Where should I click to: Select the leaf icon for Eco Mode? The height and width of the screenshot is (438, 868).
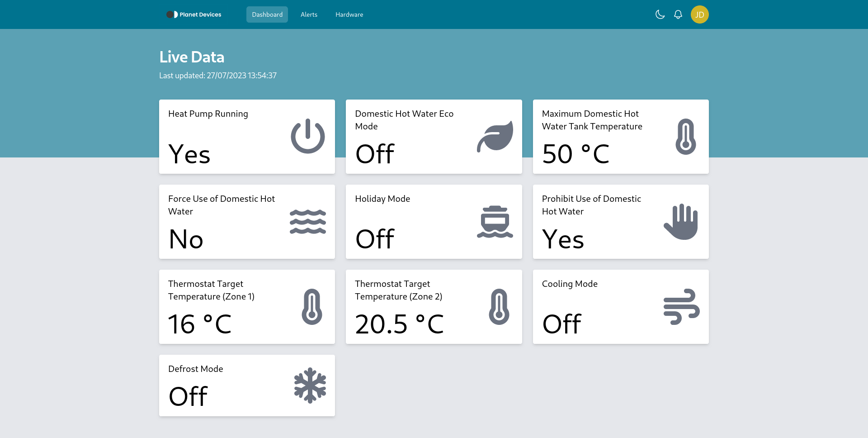(495, 136)
